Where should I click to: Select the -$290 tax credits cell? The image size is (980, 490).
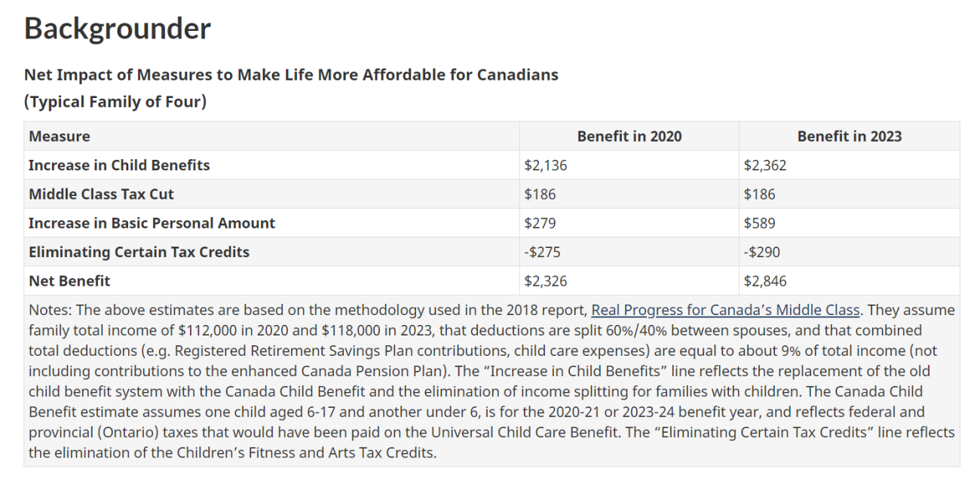pos(761,252)
